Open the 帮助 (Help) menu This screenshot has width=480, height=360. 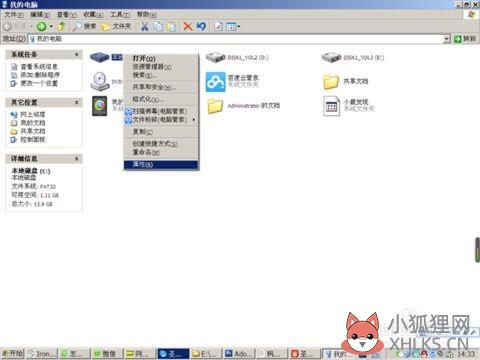tap(147, 15)
